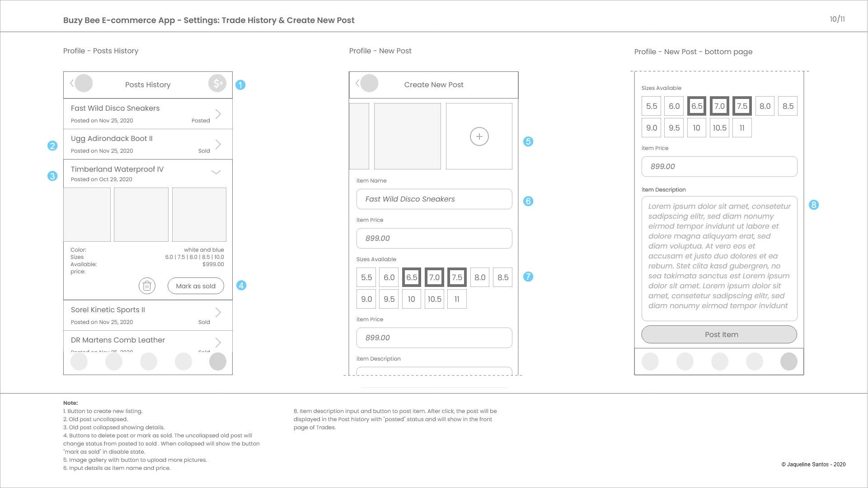868x488 pixels.
Task: Tap the 'white and blue' color value
Action: click(204, 250)
